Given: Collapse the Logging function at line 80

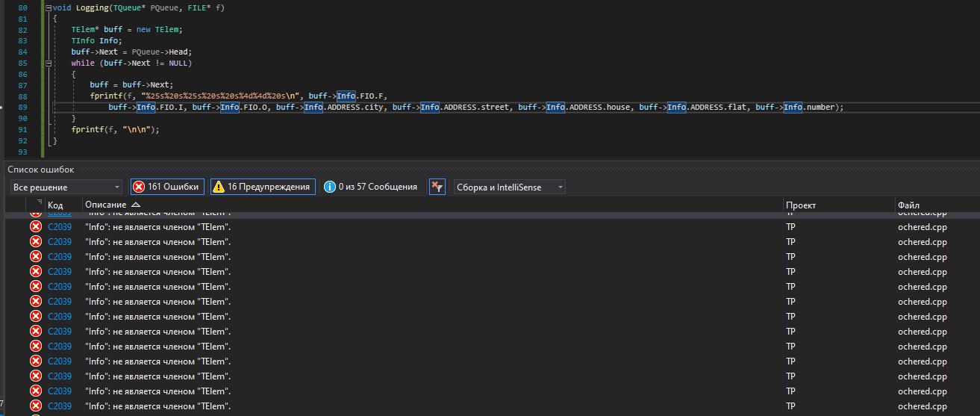Looking at the screenshot, I should pyautogui.click(x=47, y=7).
